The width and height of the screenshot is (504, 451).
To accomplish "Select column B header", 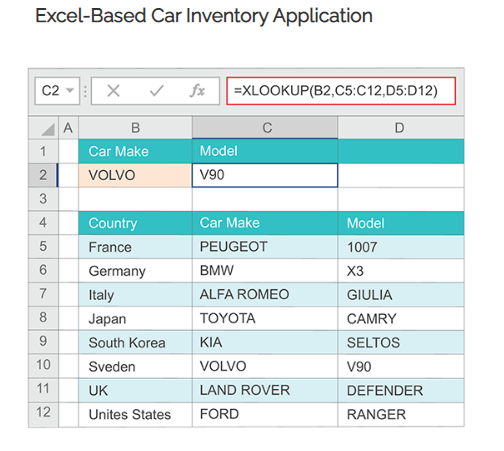I will click(135, 128).
